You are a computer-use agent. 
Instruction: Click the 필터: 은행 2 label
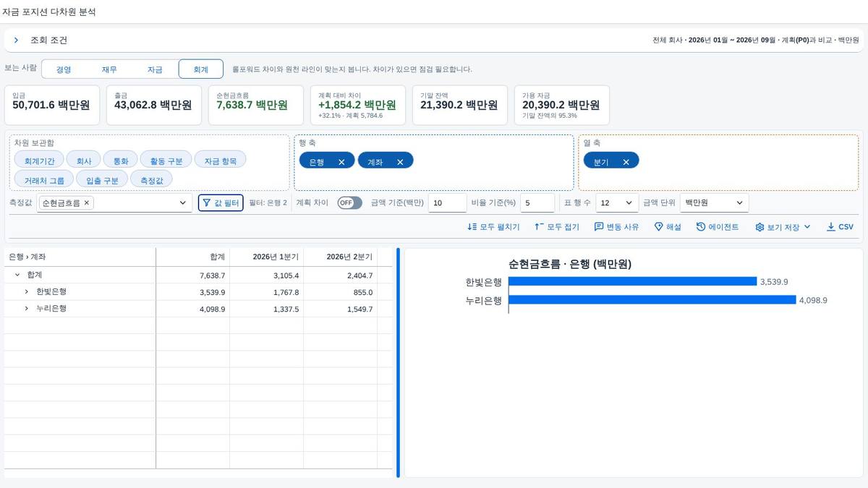point(268,203)
